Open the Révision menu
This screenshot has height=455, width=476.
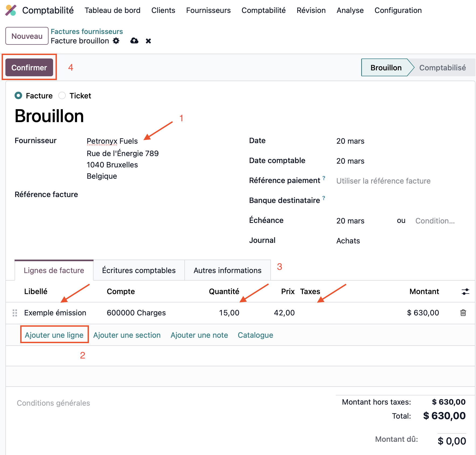click(311, 10)
